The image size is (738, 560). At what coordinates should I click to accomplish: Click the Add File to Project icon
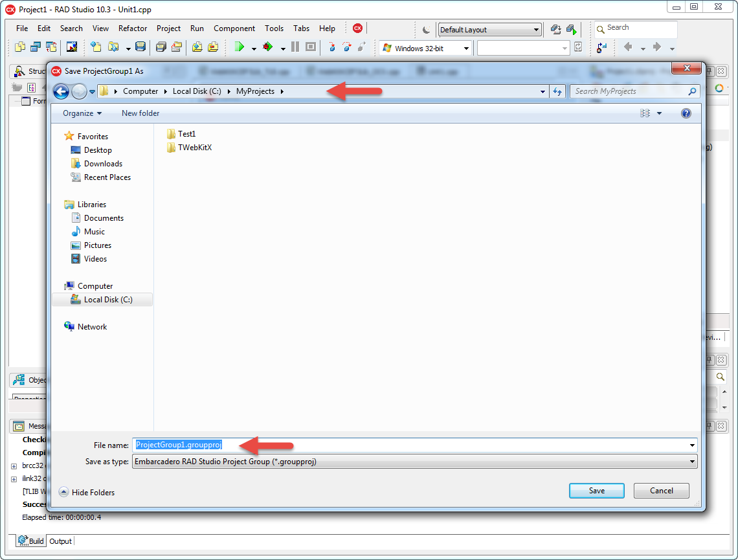(197, 47)
